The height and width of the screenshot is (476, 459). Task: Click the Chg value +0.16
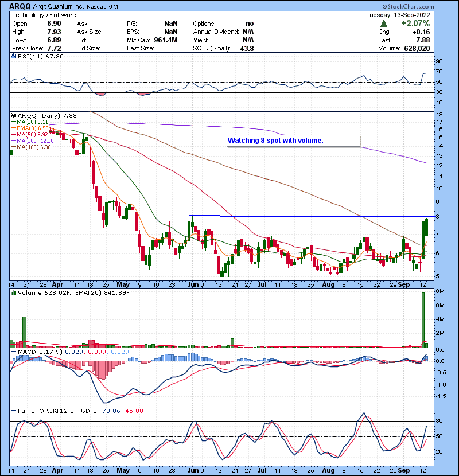tap(421, 32)
